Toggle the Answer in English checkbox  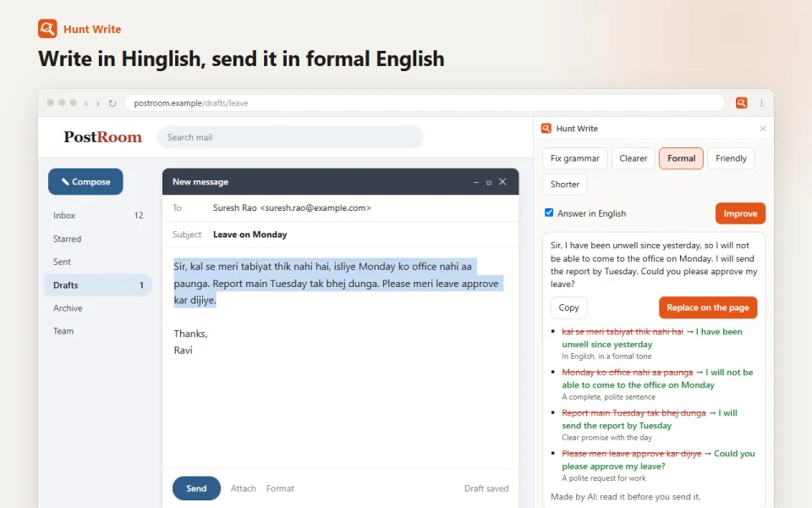click(549, 213)
